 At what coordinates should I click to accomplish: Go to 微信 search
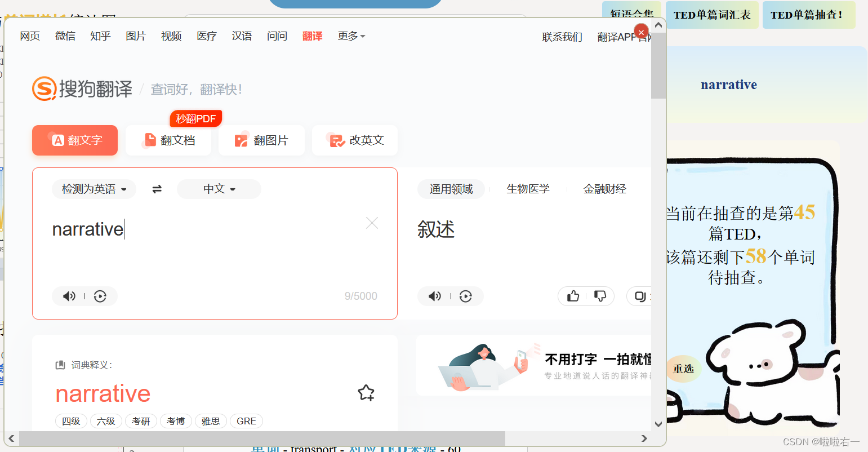coord(65,36)
